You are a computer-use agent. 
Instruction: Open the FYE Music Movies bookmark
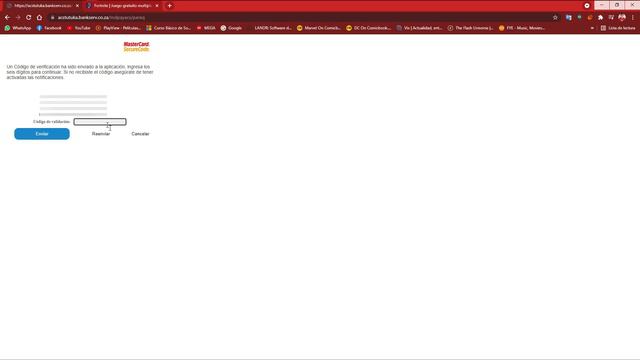(522, 28)
